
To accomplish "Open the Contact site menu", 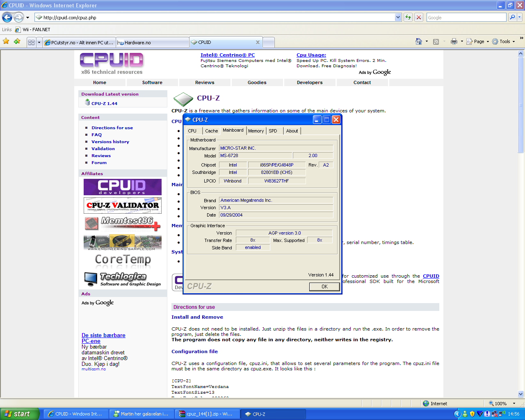I will click(x=362, y=82).
